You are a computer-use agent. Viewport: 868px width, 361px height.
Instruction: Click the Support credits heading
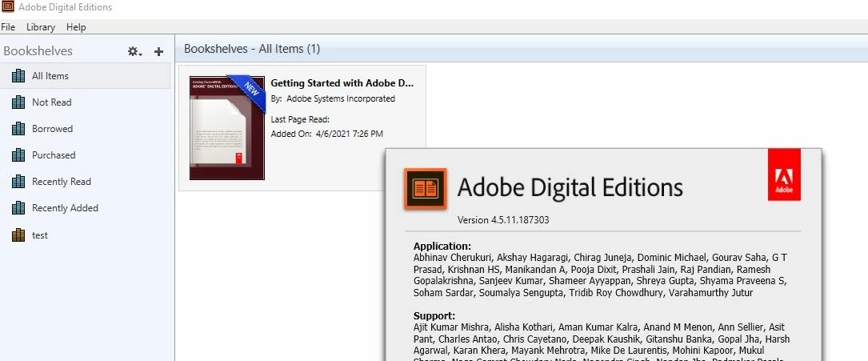click(x=434, y=316)
